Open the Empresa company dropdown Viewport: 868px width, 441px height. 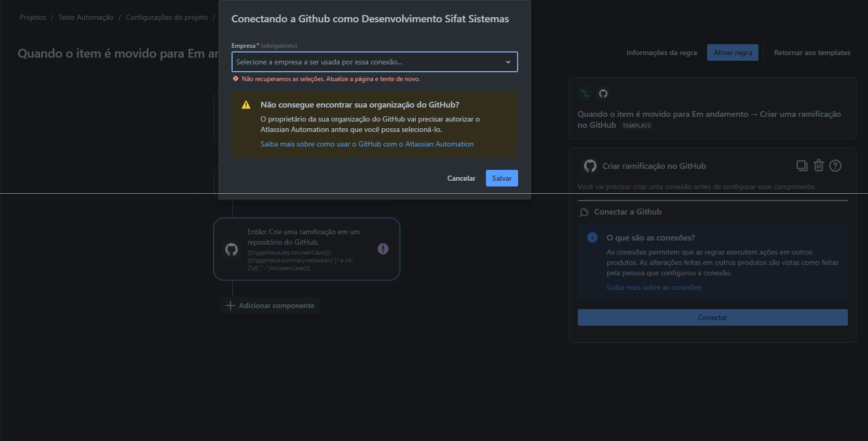pos(374,62)
